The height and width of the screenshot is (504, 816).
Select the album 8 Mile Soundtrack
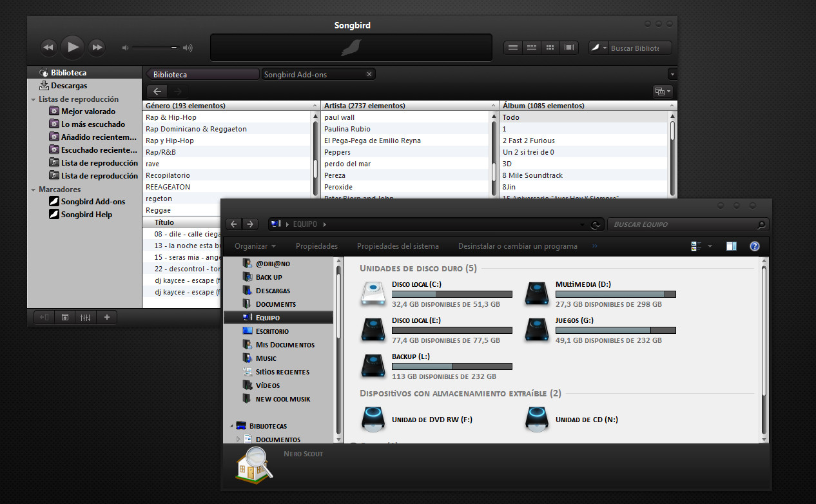tap(584, 175)
